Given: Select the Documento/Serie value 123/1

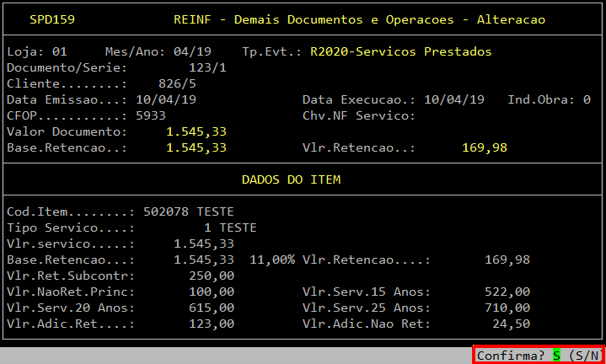Looking at the screenshot, I should click(207, 67).
